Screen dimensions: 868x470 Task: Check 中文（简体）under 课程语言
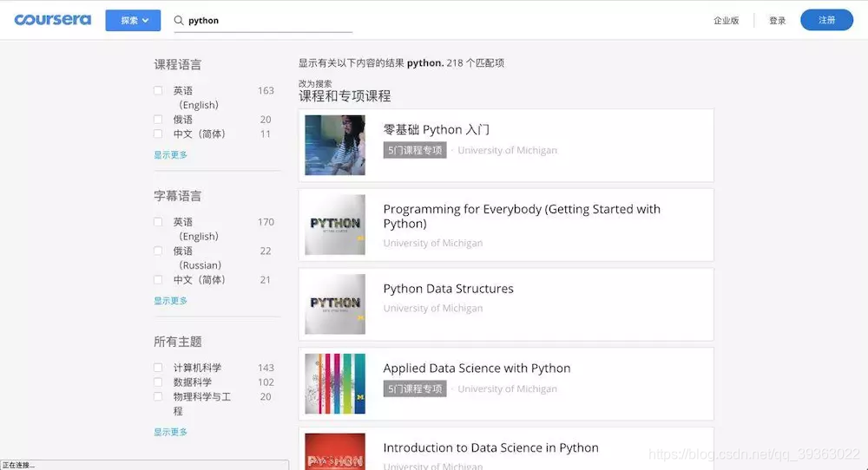[158, 134]
